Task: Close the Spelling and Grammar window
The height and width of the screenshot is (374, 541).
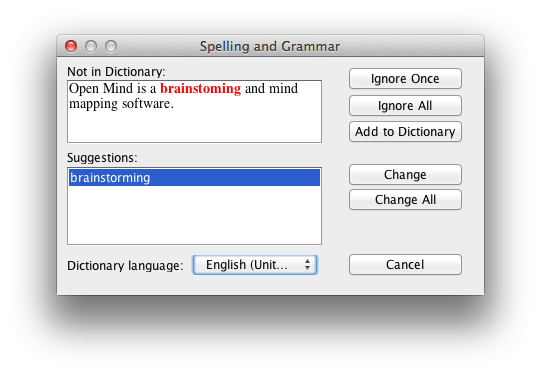Action: pos(71,46)
